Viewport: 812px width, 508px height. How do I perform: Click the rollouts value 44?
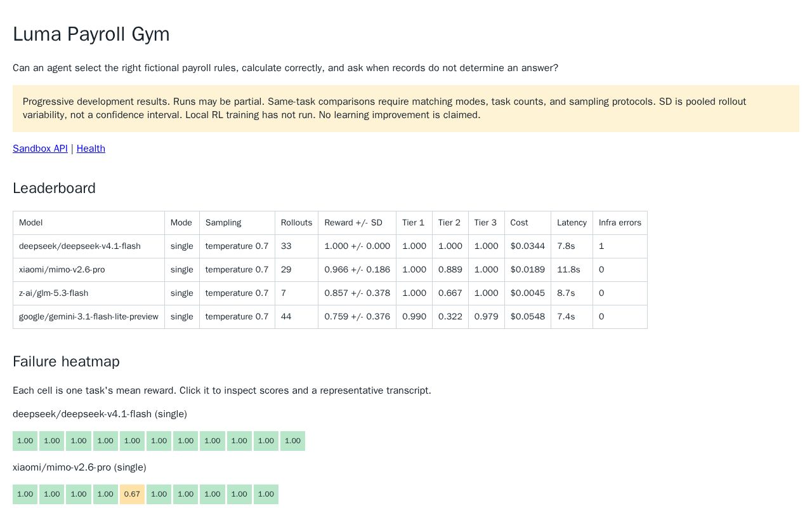(286, 317)
